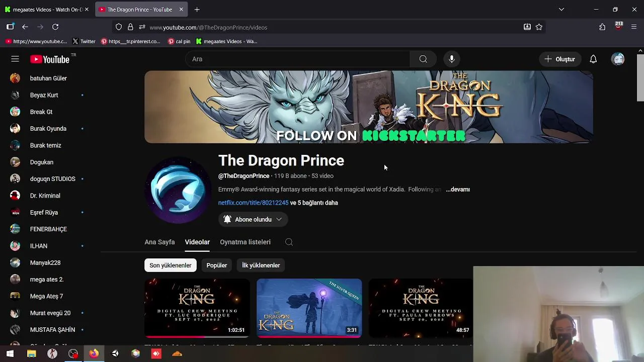644x362 pixels.
Task: Click the search magnifier button
Action: point(423,59)
